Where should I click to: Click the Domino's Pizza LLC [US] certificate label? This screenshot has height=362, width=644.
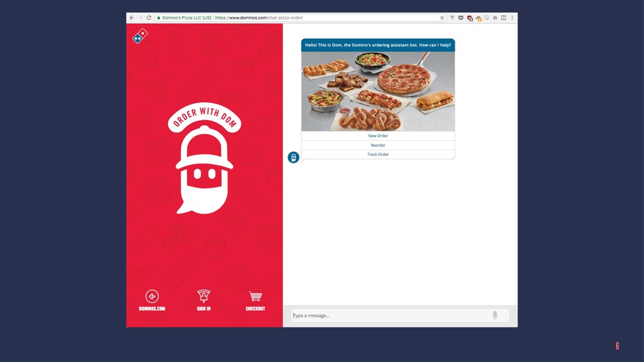[186, 18]
